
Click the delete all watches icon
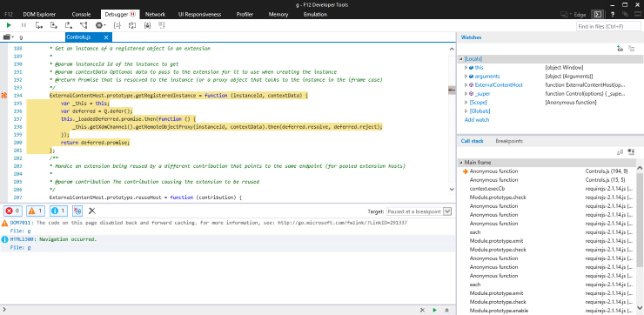[x=632, y=49]
